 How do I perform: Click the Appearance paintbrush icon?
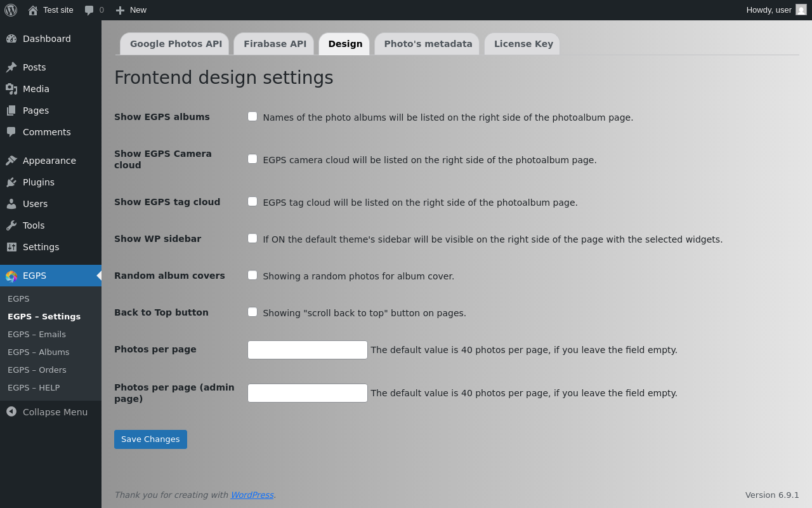coord(11,161)
